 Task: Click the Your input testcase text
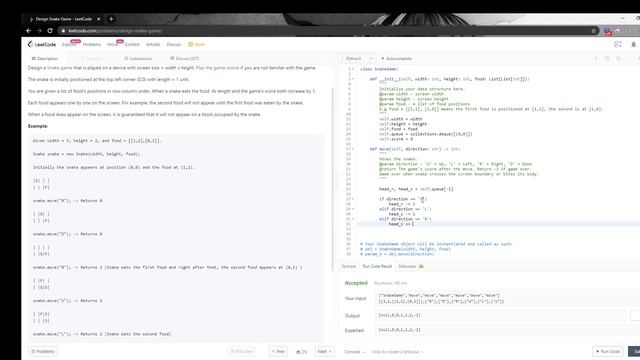[441, 298]
